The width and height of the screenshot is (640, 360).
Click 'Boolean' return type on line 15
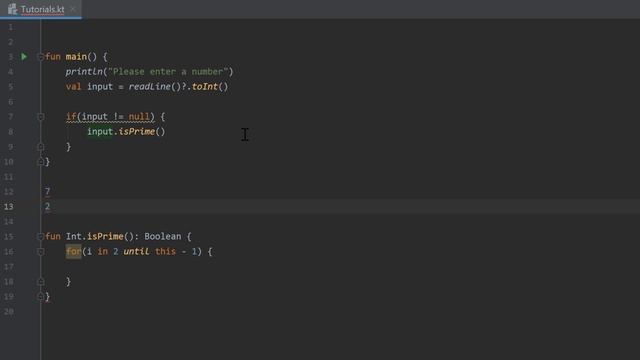pyautogui.click(x=162, y=236)
